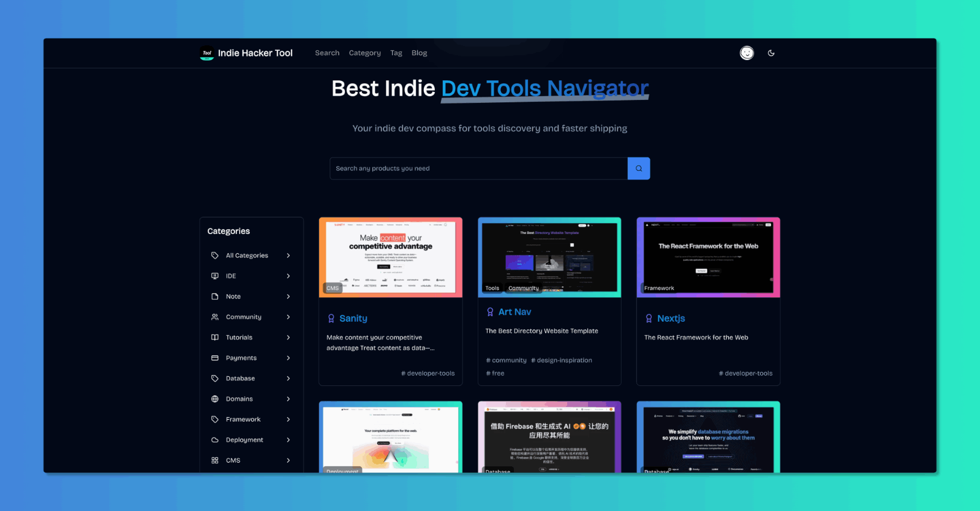Image resolution: width=980 pixels, height=511 pixels.
Task: Click the Dev Tools Navigator heading text
Action: coord(545,89)
